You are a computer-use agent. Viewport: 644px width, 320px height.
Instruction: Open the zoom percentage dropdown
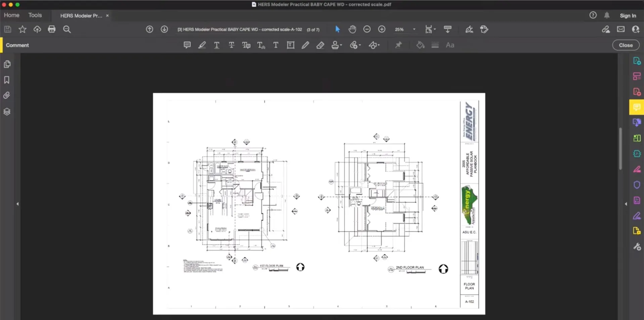[x=414, y=29]
